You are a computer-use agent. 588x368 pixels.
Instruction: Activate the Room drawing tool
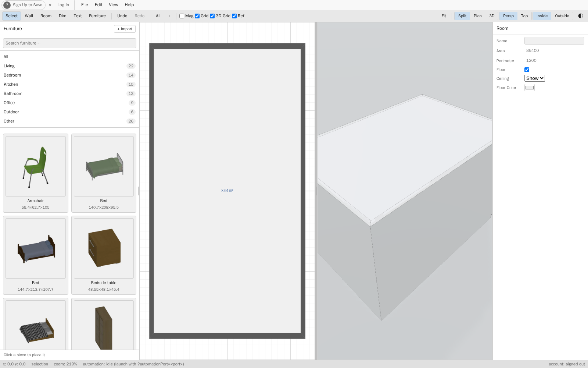tap(46, 16)
